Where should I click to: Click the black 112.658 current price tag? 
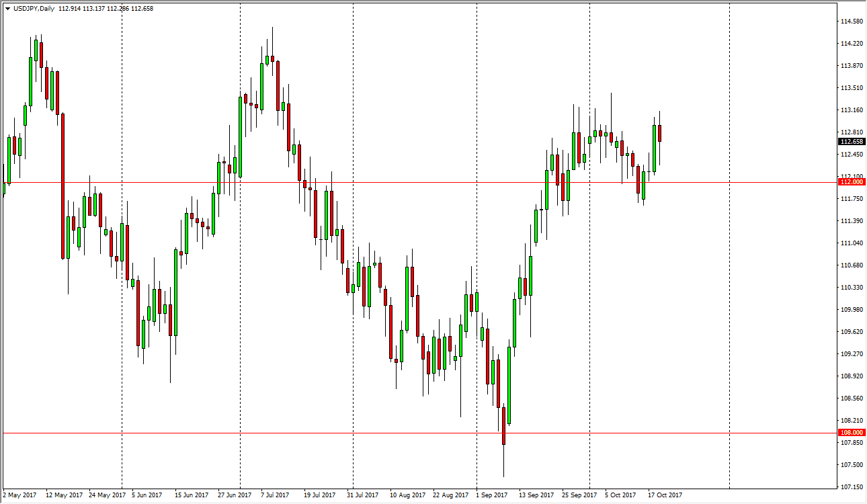coord(850,140)
